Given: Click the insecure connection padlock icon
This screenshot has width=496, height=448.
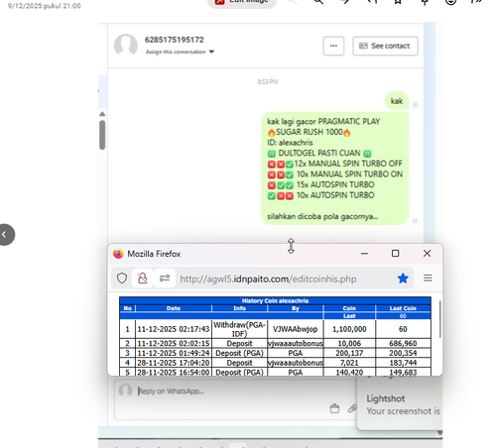Looking at the screenshot, I should [143, 279].
